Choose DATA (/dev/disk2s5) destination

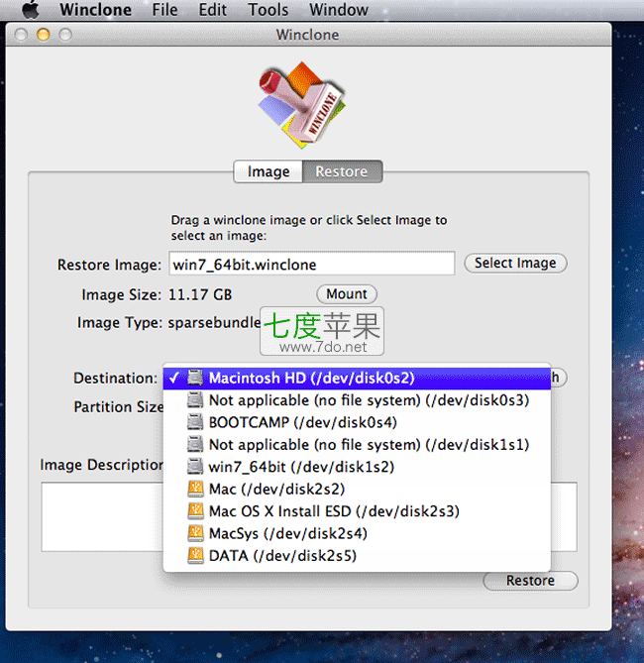click(x=357, y=556)
